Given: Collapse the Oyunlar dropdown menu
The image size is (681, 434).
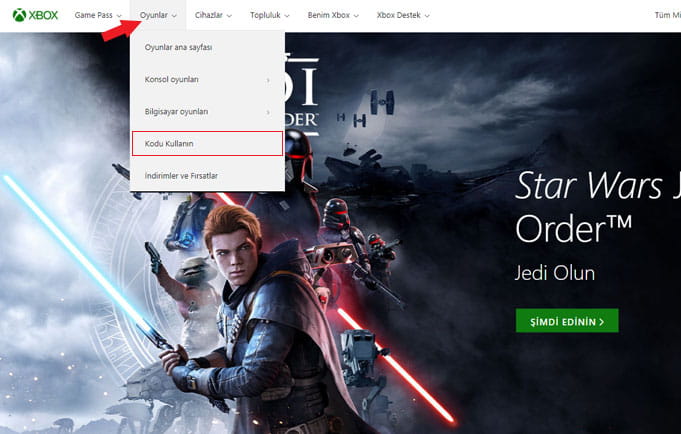Looking at the screenshot, I should (x=159, y=16).
